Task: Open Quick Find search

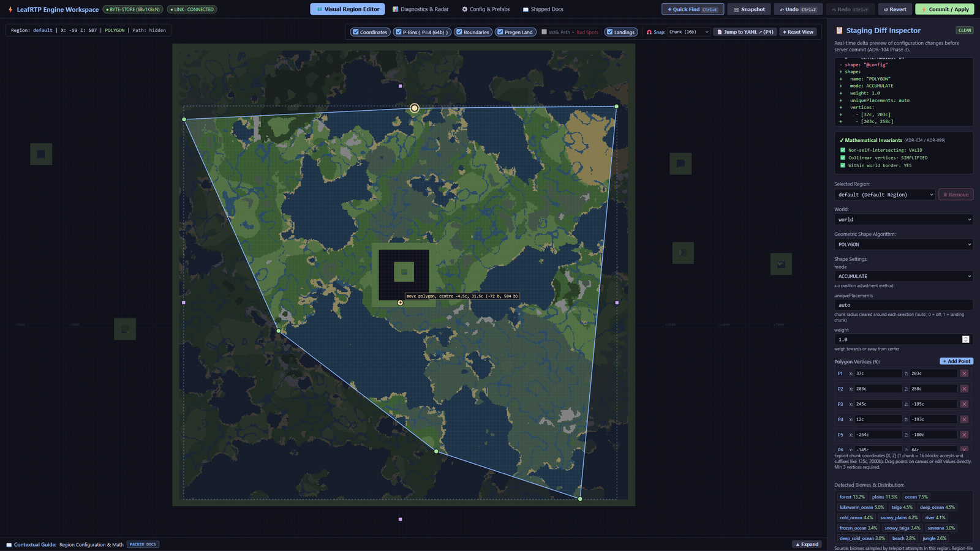Action: click(693, 9)
